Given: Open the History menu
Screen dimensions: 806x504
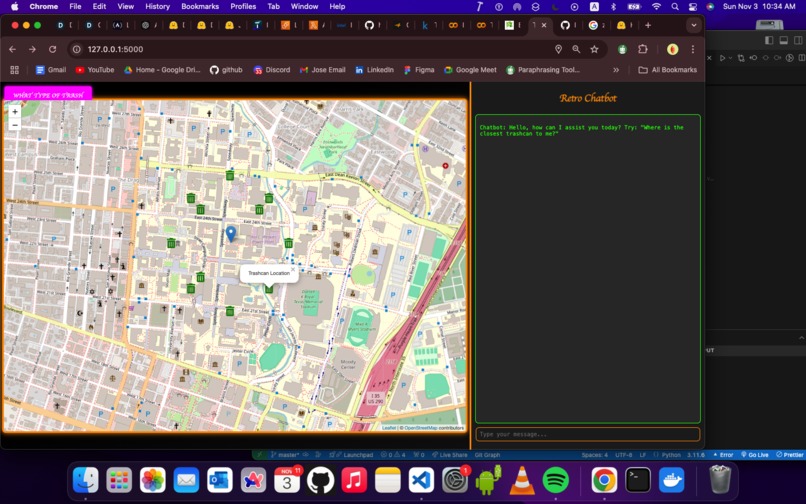Looking at the screenshot, I should [157, 7].
